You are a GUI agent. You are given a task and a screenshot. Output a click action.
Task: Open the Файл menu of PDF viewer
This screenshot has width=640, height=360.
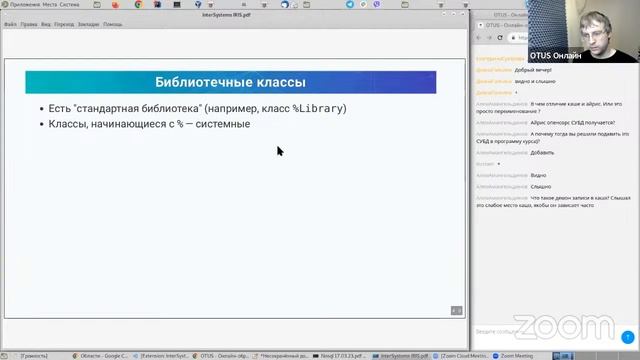(10, 24)
